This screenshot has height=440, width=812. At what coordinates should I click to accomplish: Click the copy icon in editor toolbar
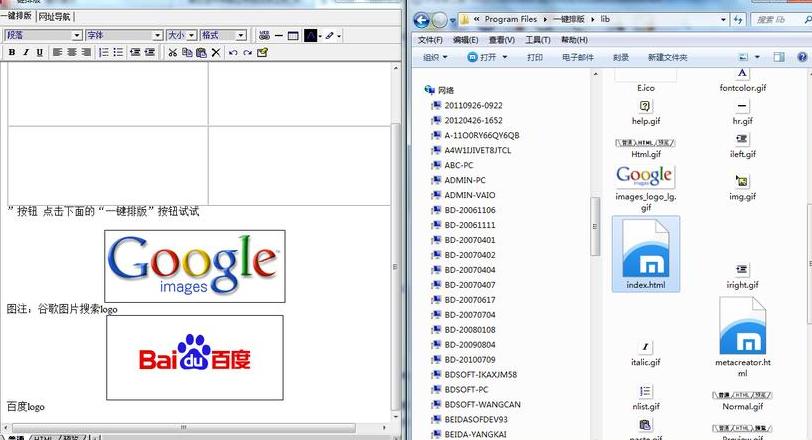[187, 52]
